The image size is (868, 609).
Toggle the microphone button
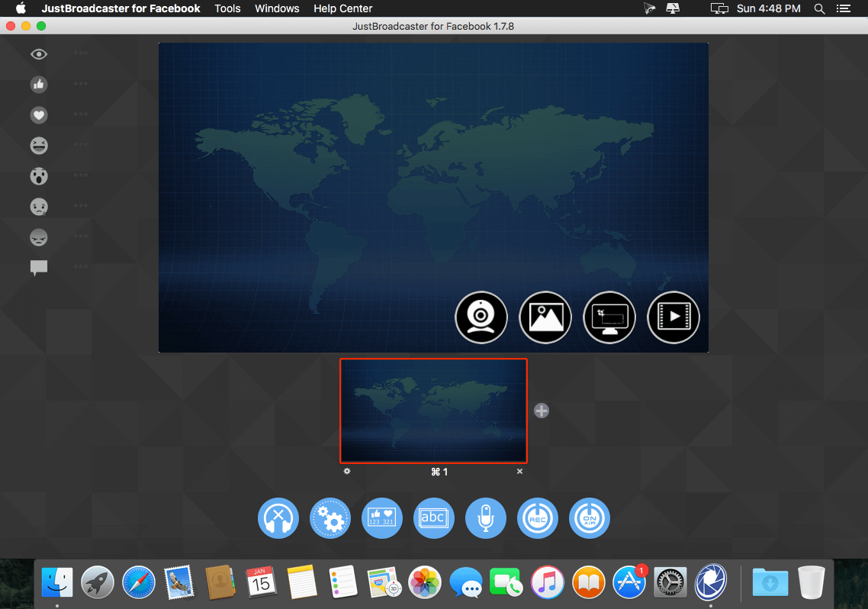pyautogui.click(x=485, y=518)
